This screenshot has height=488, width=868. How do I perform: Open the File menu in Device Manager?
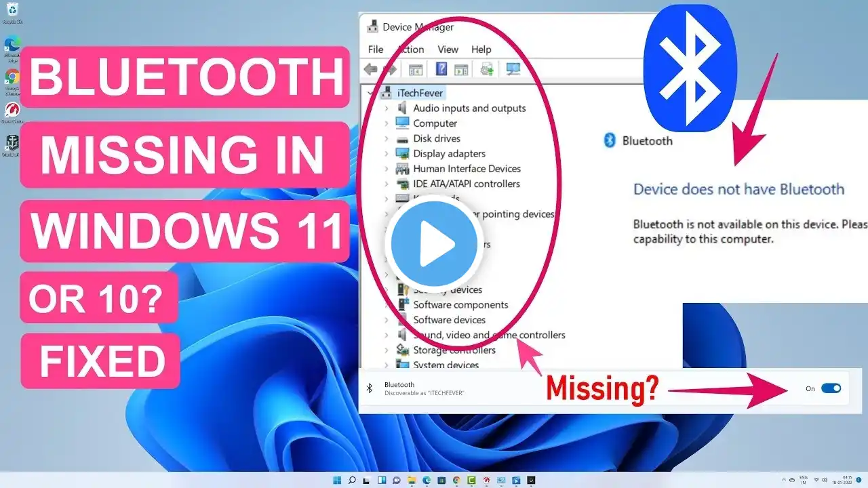pyautogui.click(x=375, y=49)
